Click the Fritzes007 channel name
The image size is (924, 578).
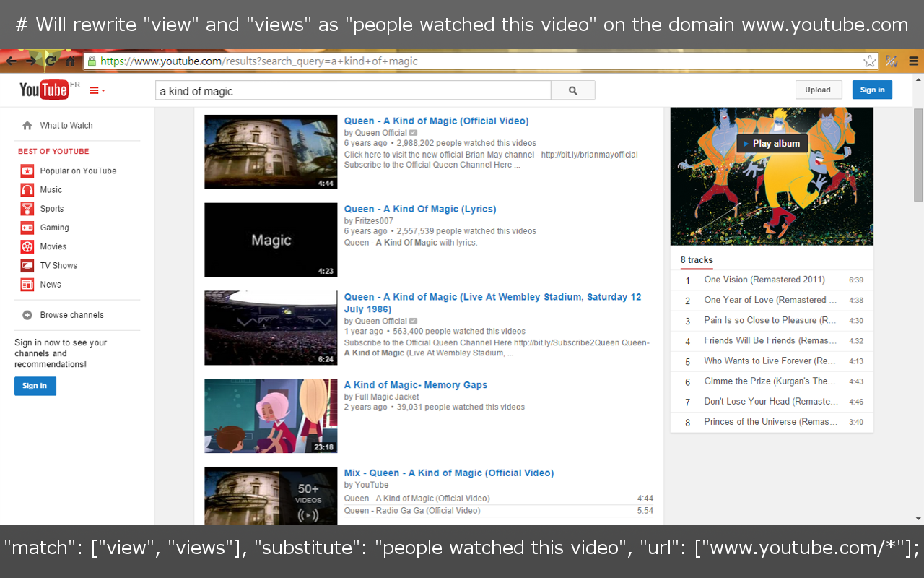(374, 221)
